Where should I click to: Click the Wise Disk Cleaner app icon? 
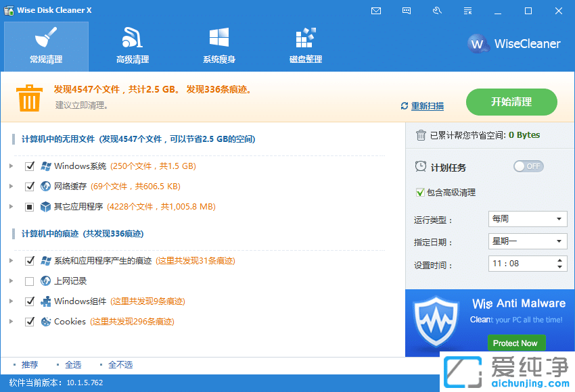8,10
